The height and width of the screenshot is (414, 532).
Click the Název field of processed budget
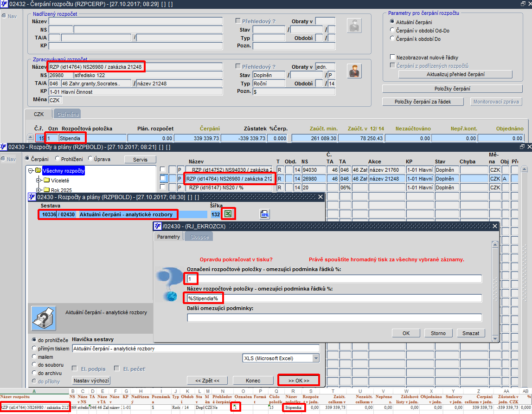(136, 66)
